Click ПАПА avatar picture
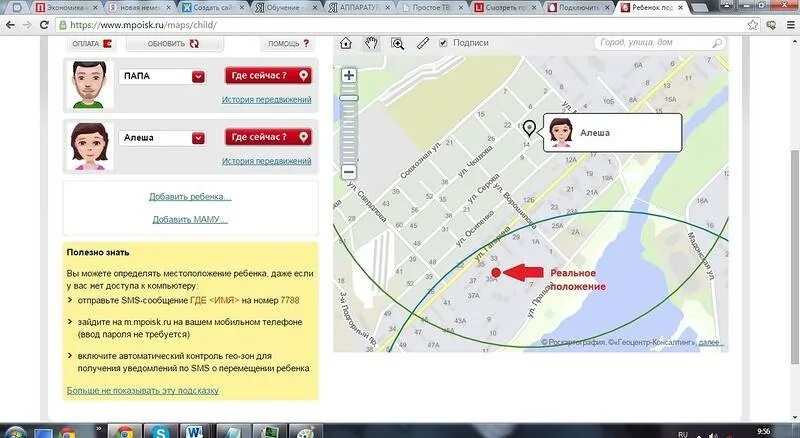This screenshot has height=438, width=800. click(x=90, y=84)
